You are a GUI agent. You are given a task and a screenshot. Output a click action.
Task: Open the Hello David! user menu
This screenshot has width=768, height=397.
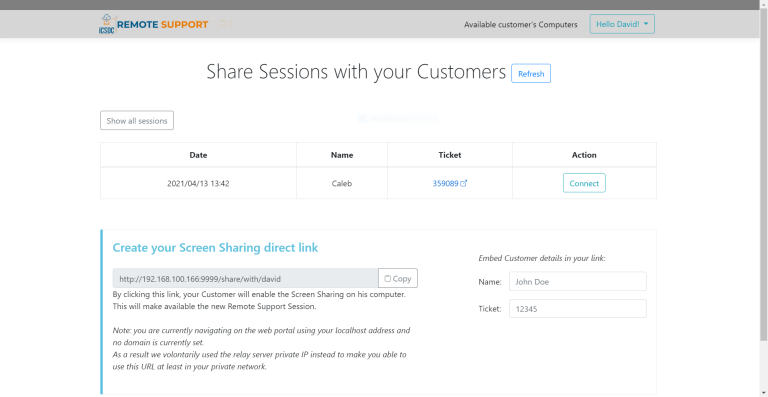tap(622, 24)
